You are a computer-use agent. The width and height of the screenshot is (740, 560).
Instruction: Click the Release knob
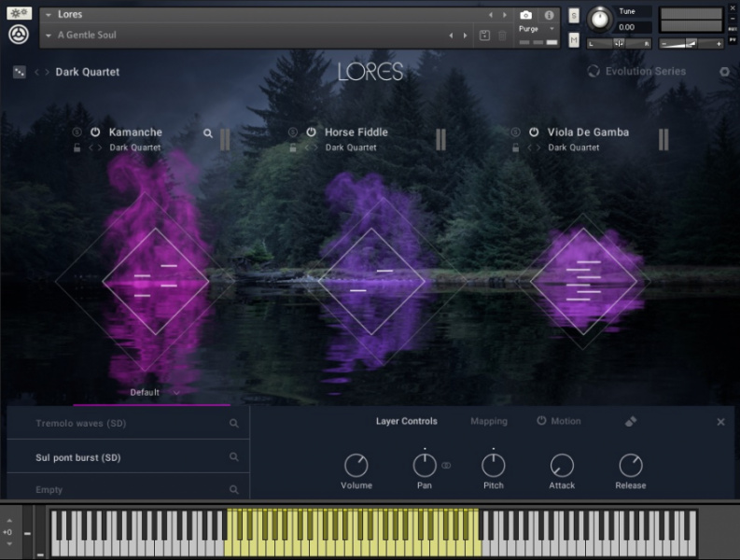point(631,466)
